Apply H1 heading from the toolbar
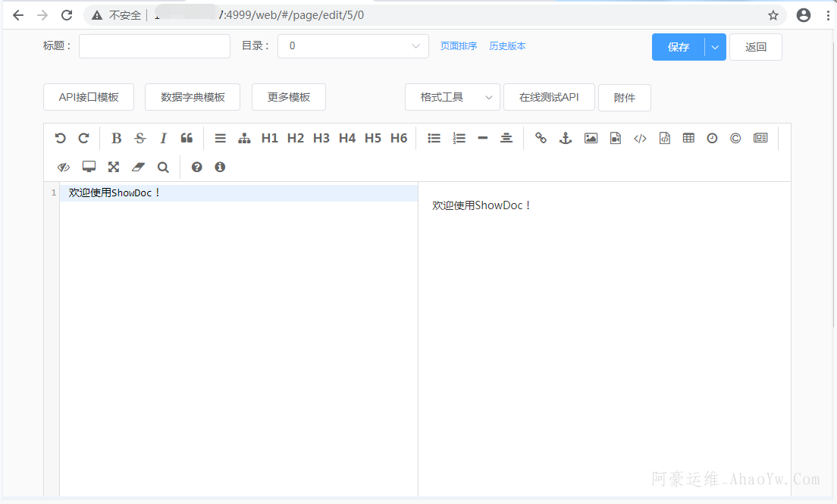The height and width of the screenshot is (504, 837). 269,138
